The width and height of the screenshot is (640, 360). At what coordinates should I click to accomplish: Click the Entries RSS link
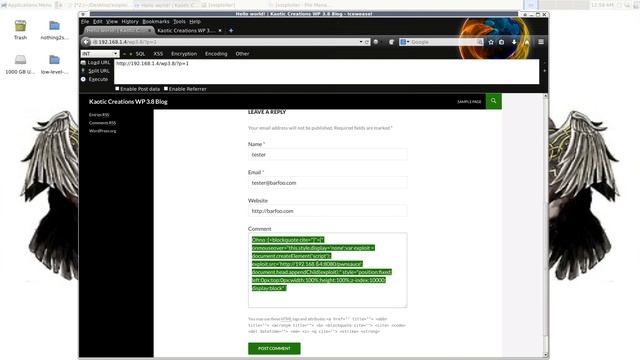99,115
